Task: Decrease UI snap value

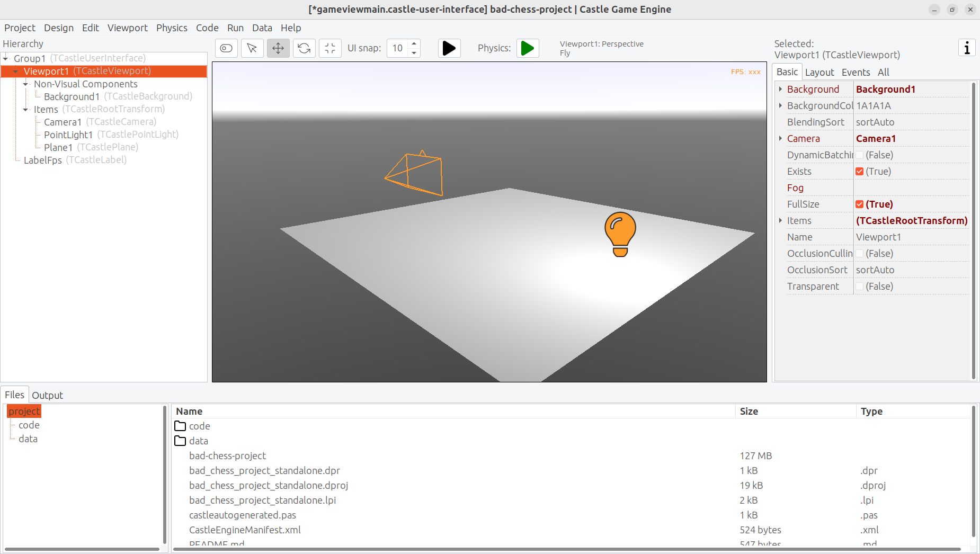Action: tap(414, 53)
